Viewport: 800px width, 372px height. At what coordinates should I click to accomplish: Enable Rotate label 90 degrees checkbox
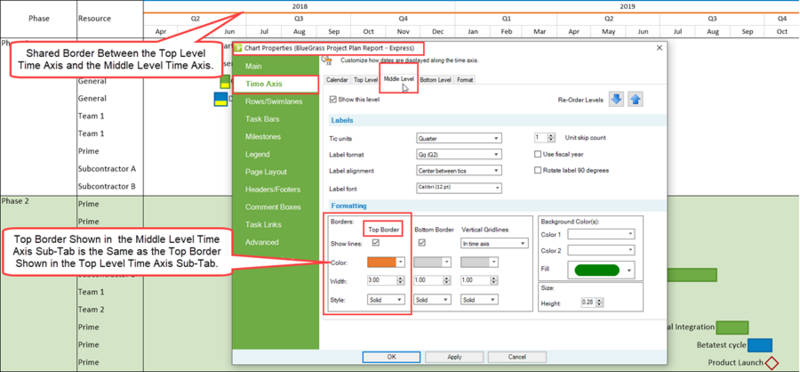(x=537, y=170)
